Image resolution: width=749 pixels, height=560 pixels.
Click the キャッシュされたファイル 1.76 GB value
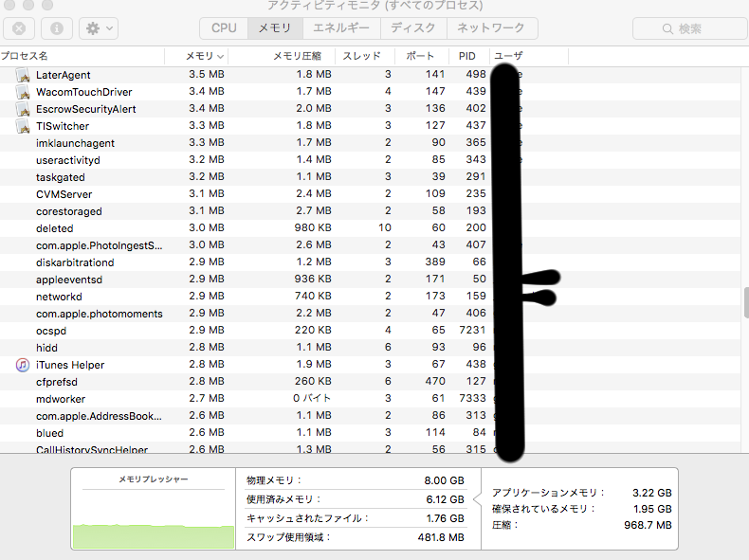click(x=446, y=518)
